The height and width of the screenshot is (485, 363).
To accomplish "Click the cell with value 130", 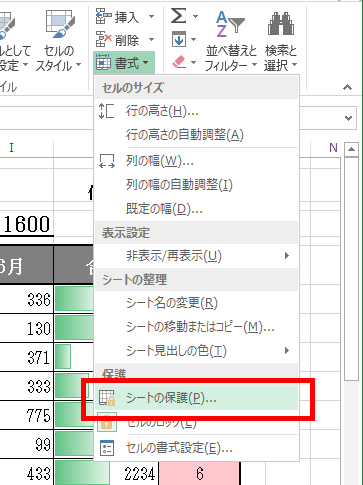I will (27, 328).
